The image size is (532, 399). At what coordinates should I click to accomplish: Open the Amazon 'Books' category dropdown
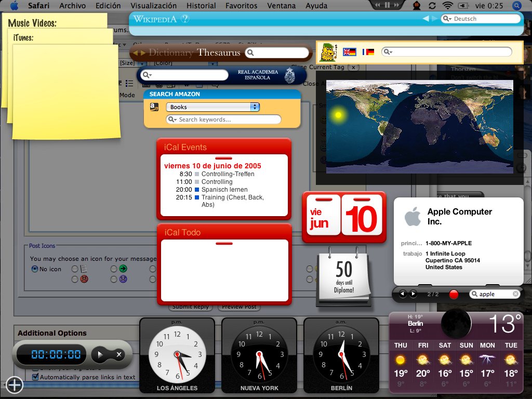click(x=212, y=107)
